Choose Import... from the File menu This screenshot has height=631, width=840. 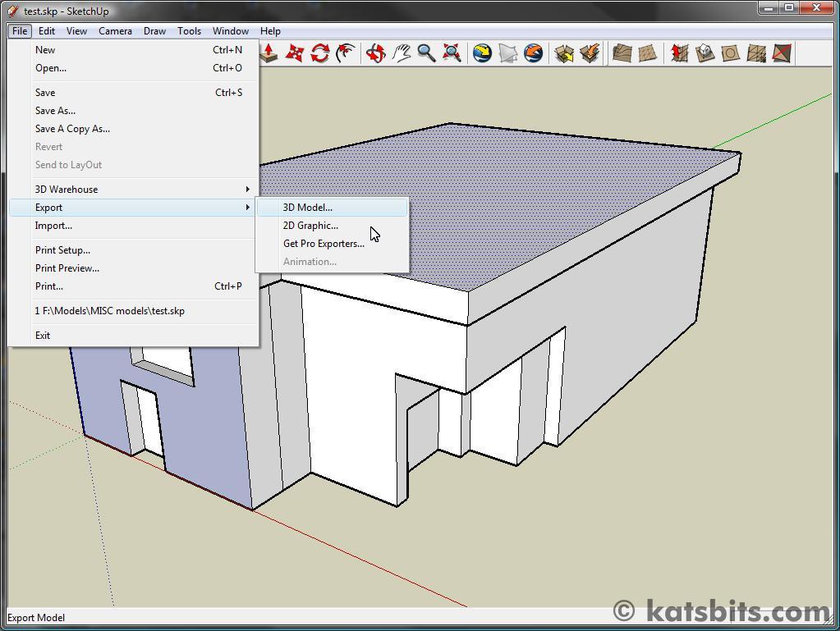(x=133, y=226)
